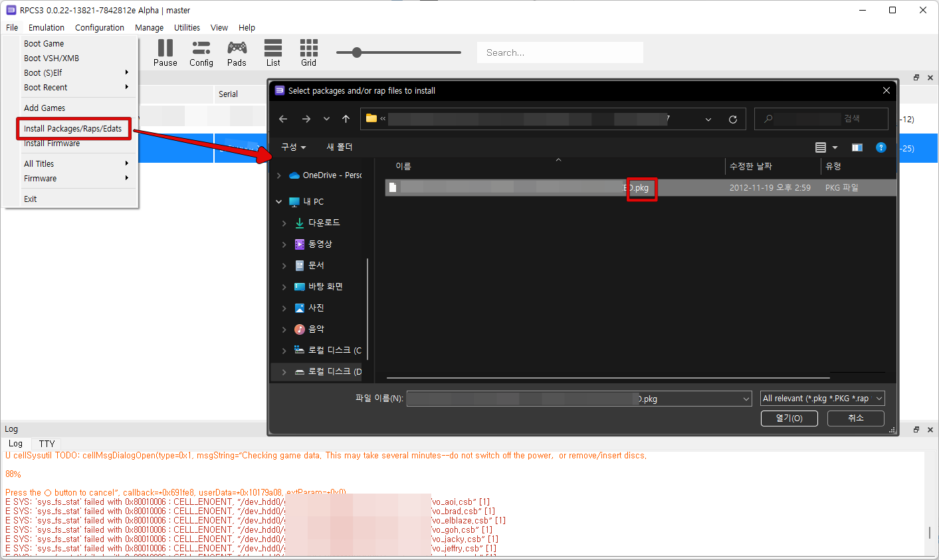Adjust the icon size slider
939x560 pixels.
357,52
